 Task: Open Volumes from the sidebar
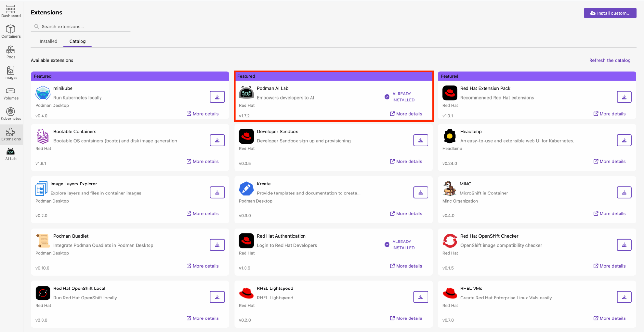coord(11,93)
